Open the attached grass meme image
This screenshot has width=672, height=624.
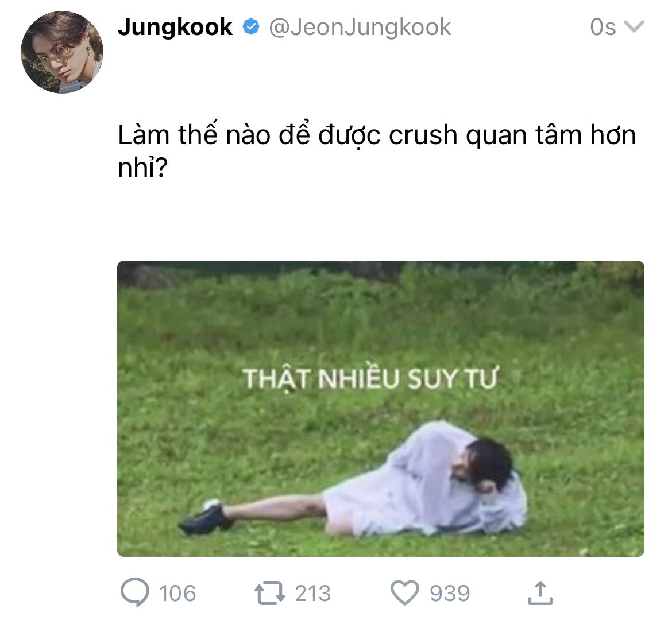[x=381, y=409]
